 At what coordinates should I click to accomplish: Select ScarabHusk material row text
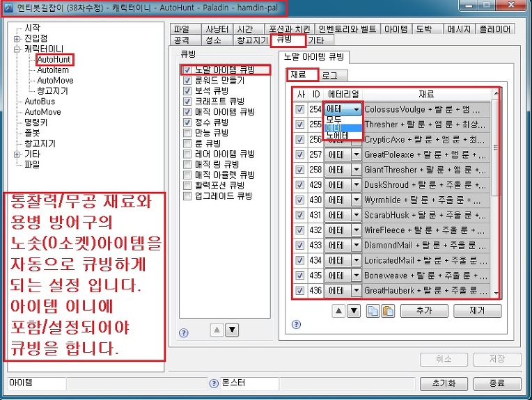click(x=425, y=215)
